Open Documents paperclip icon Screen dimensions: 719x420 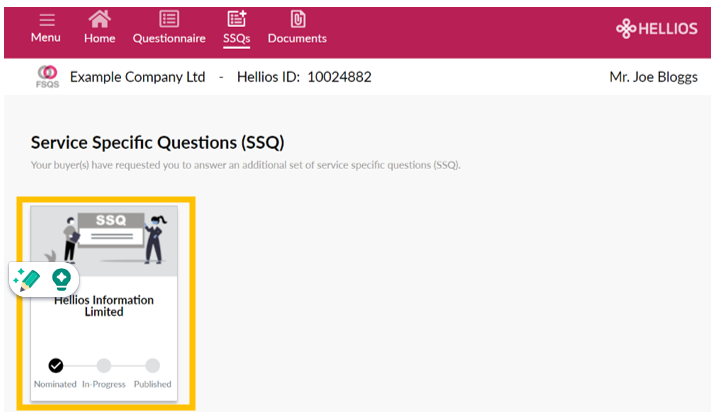298,19
